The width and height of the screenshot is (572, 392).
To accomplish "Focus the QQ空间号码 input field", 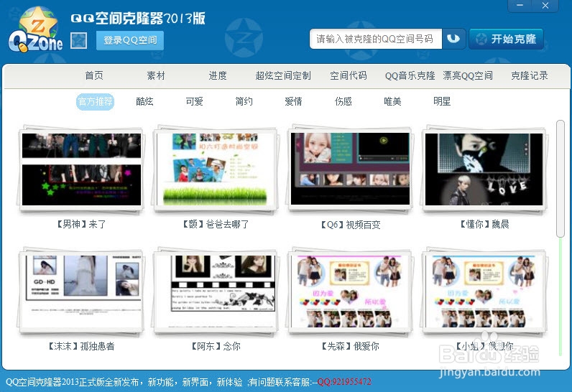I will tap(376, 39).
